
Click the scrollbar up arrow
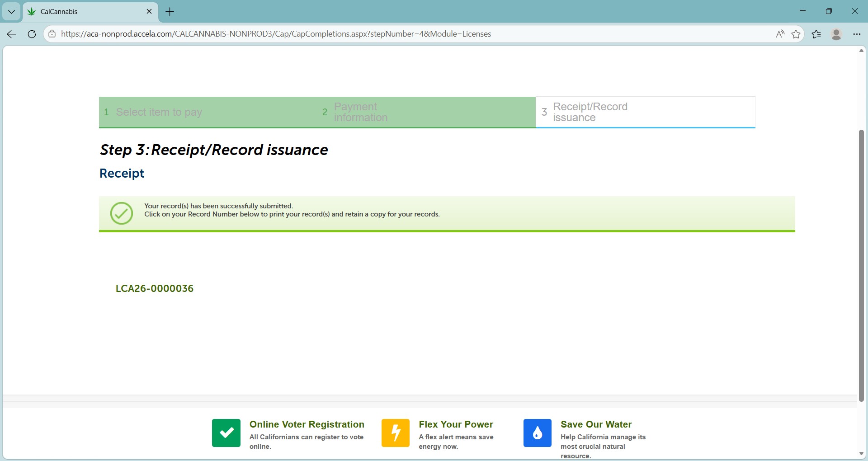click(x=861, y=50)
